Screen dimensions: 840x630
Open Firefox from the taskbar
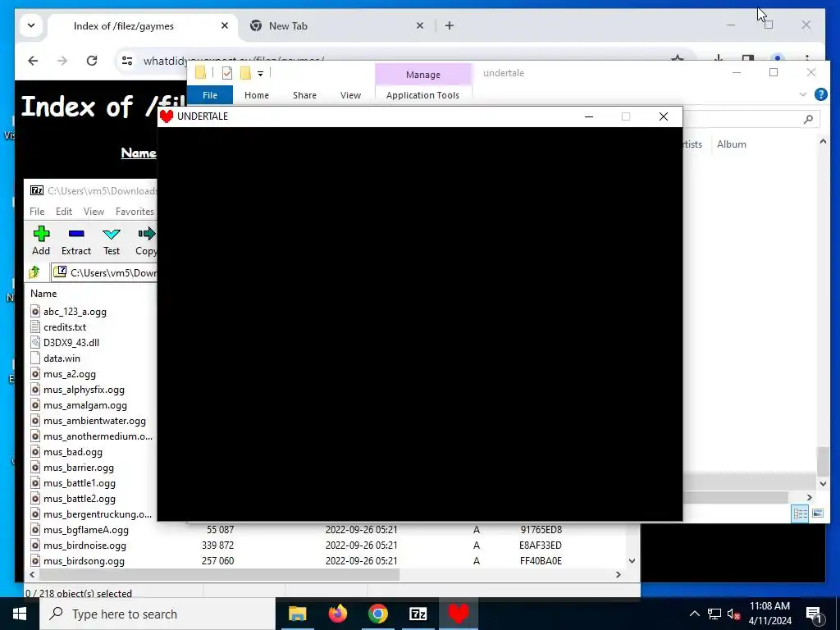pyautogui.click(x=337, y=614)
